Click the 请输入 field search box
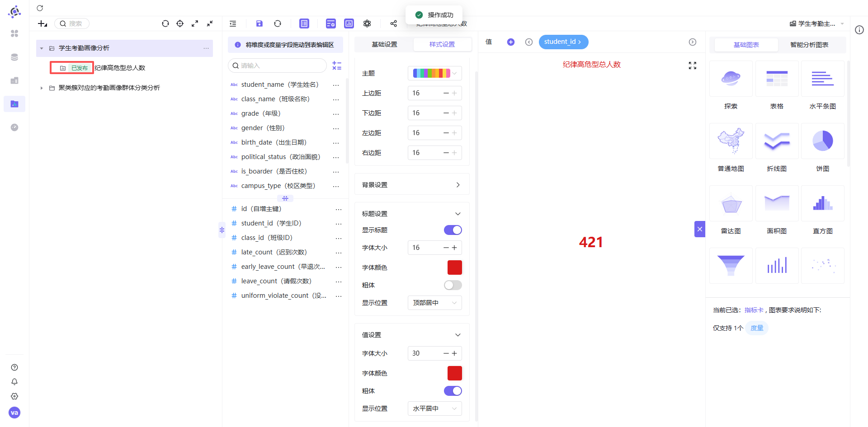The height and width of the screenshot is (427, 868). point(277,66)
